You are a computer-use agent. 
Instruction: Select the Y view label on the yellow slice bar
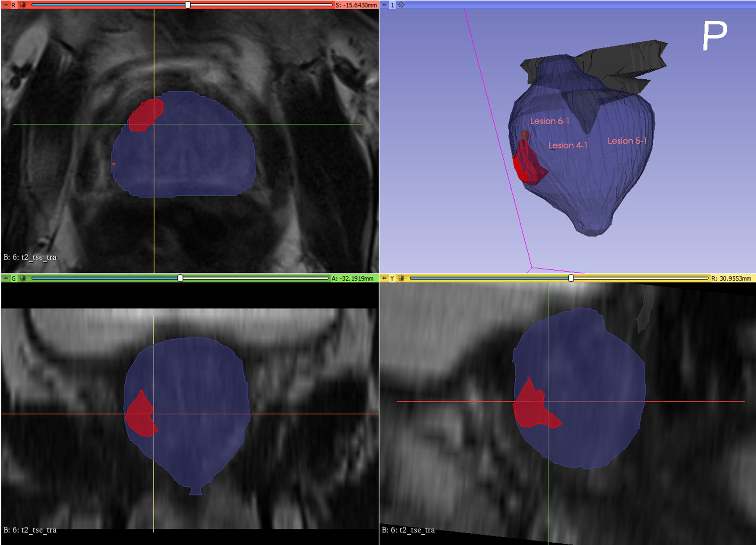[392, 279]
